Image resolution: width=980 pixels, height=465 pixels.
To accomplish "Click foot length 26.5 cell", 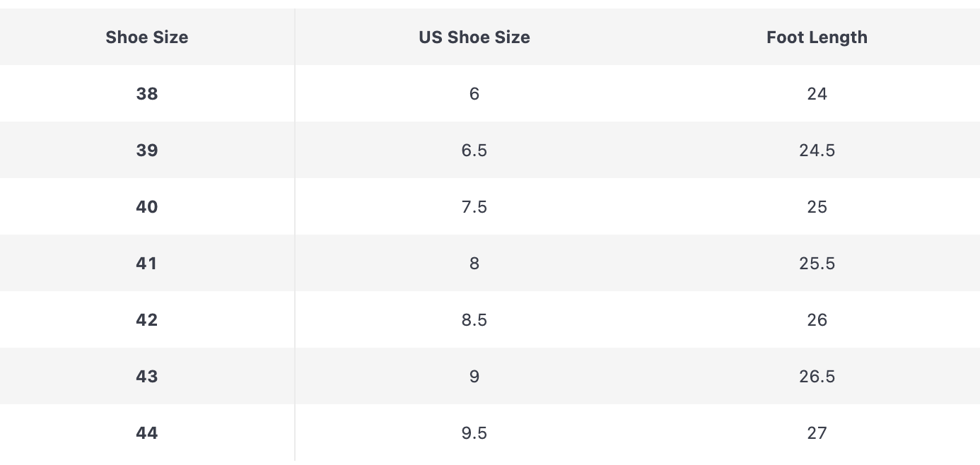I will click(817, 377).
